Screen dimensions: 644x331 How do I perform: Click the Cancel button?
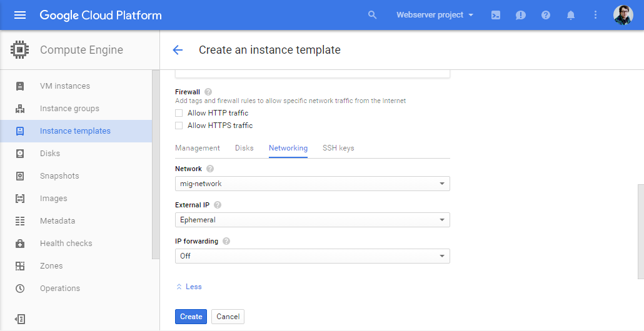pos(228,317)
